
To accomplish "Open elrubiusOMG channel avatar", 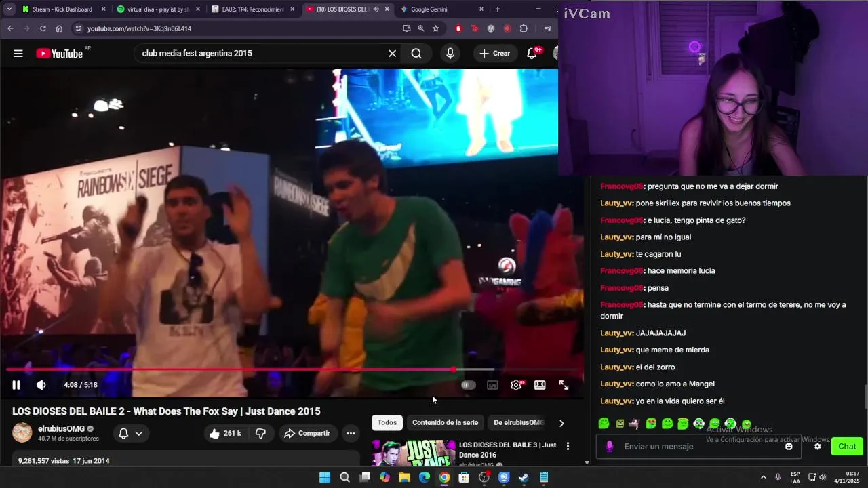I will coord(22,433).
